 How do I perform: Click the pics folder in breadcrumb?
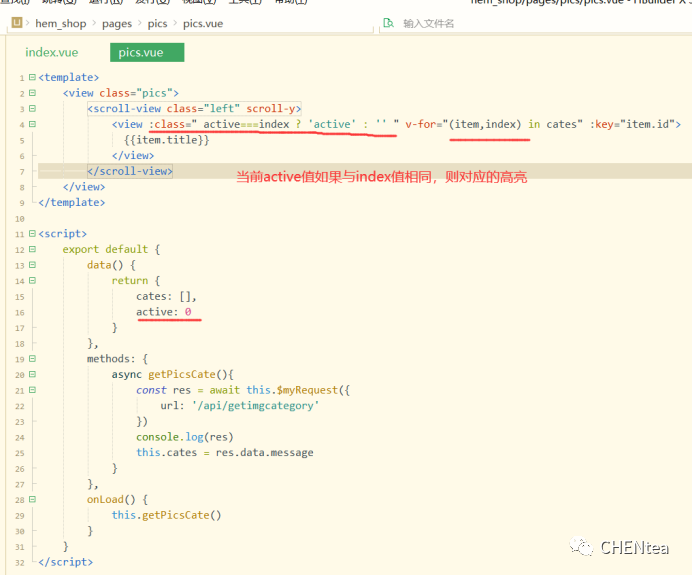tap(160, 23)
